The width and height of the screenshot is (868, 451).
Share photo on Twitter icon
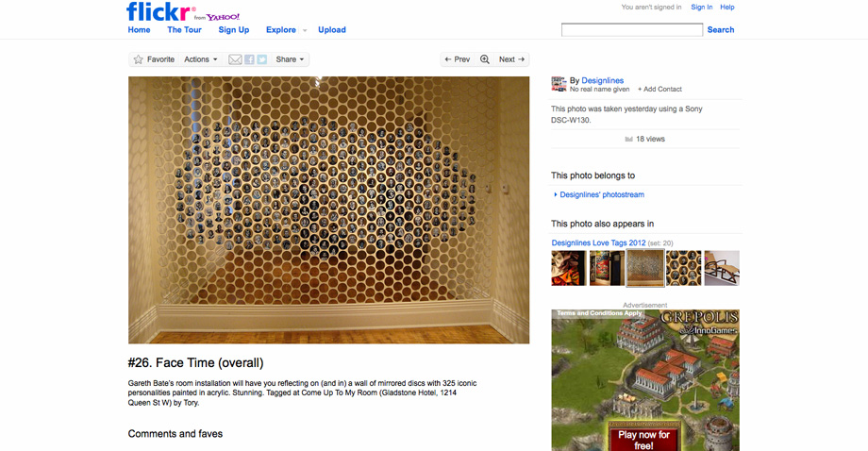pyautogui.click(x=262, y=59)
